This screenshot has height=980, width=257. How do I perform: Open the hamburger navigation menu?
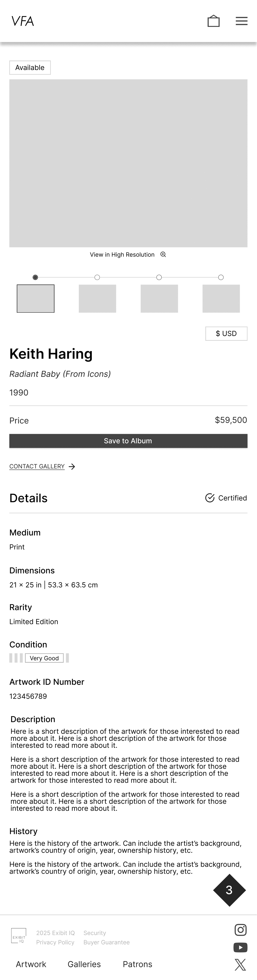[241, 21]
